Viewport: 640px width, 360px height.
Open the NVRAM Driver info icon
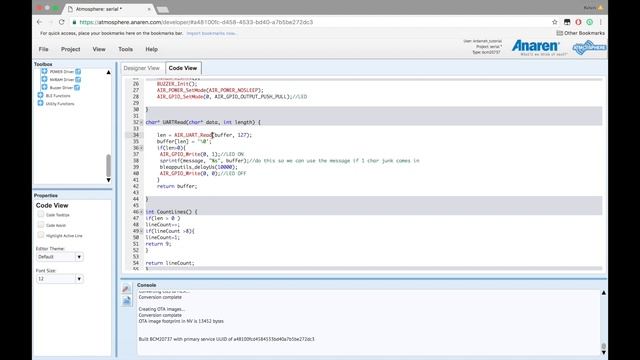(x=78, y=80)
